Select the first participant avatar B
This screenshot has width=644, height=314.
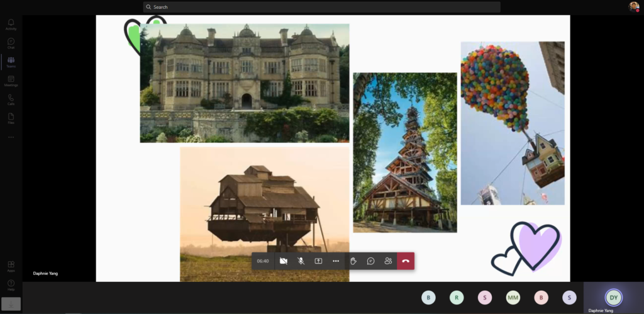pos(428,298)
